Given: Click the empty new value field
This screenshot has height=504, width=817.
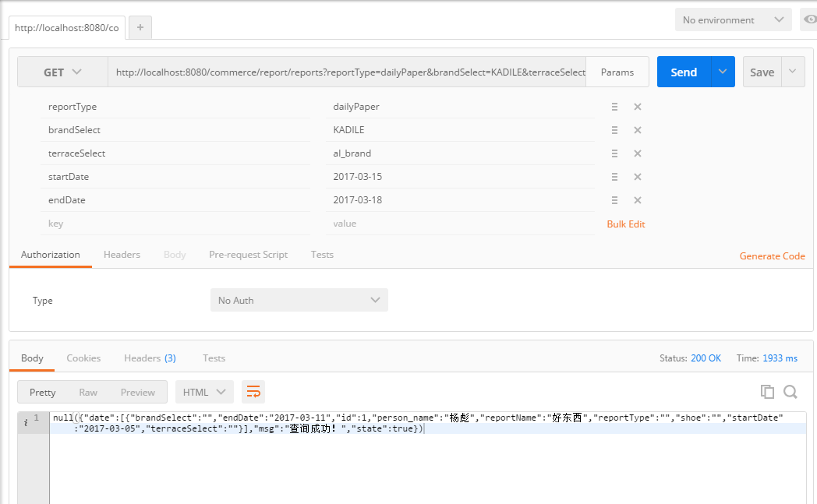Looking at the screenshot, I should tap(460, 224).
